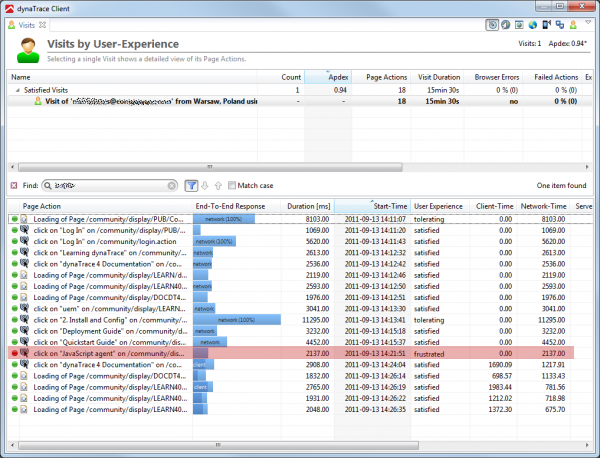The width and height of the screenshot is (600, 458).
Task: Sort visits by Apdex column header
Action: (328, 77)
